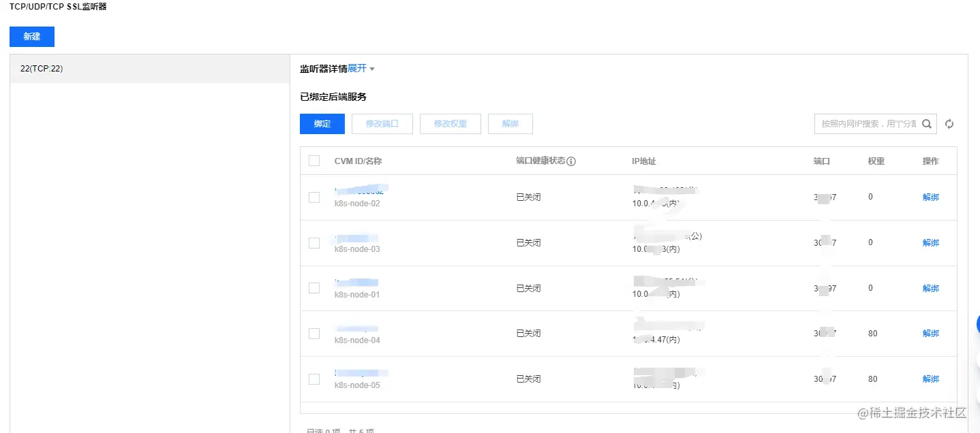Check the box for k8s-node-03

click(314, 243)
